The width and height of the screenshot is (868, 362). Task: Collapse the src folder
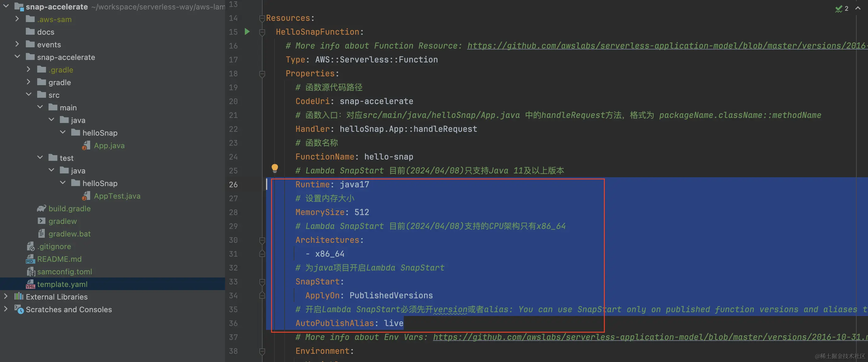(29, 95)
